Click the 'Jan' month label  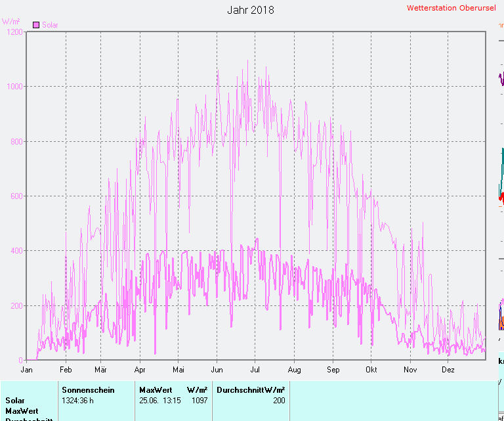tap(26, 370)
